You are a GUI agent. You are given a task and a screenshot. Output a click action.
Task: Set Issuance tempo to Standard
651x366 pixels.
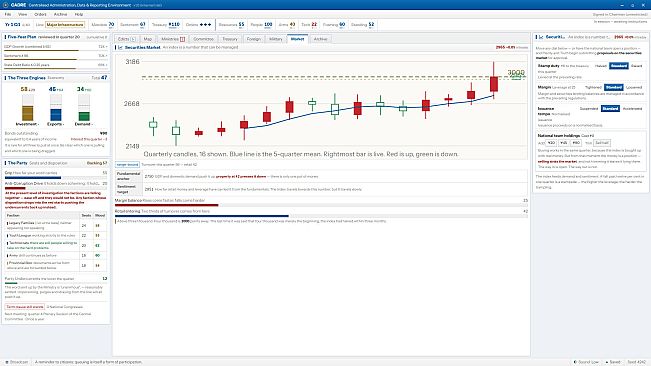[x=610, y=109]
